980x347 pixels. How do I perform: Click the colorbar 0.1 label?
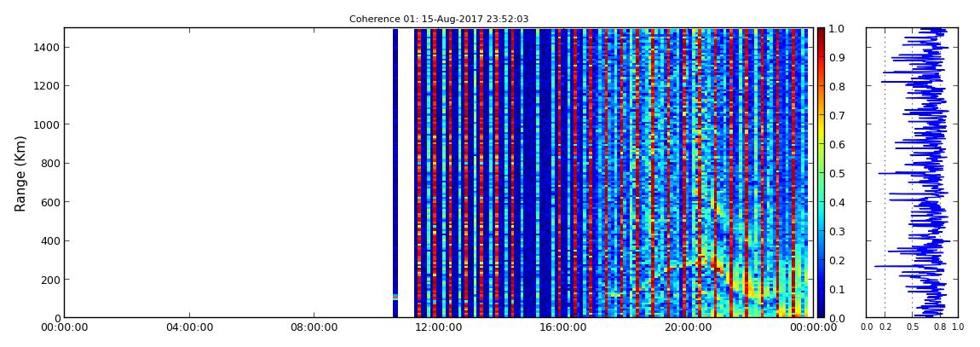click(x=836, y=289)
